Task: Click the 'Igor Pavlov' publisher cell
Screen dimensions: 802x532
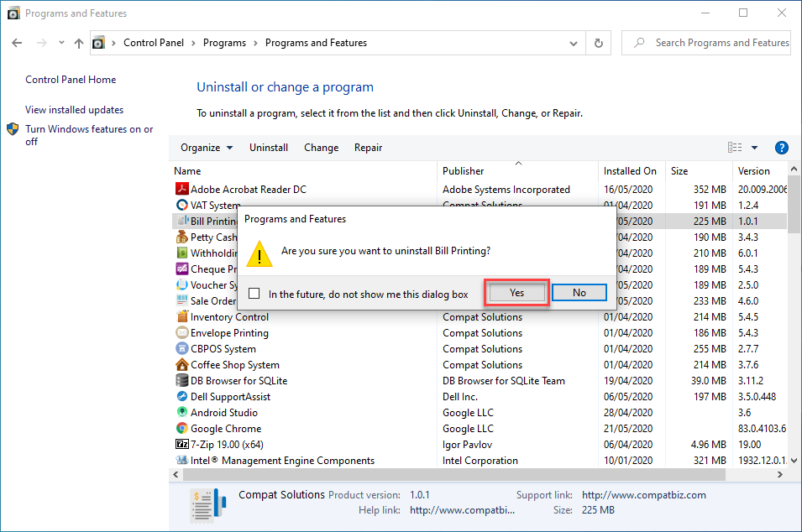Action: [x=467, y=444]
